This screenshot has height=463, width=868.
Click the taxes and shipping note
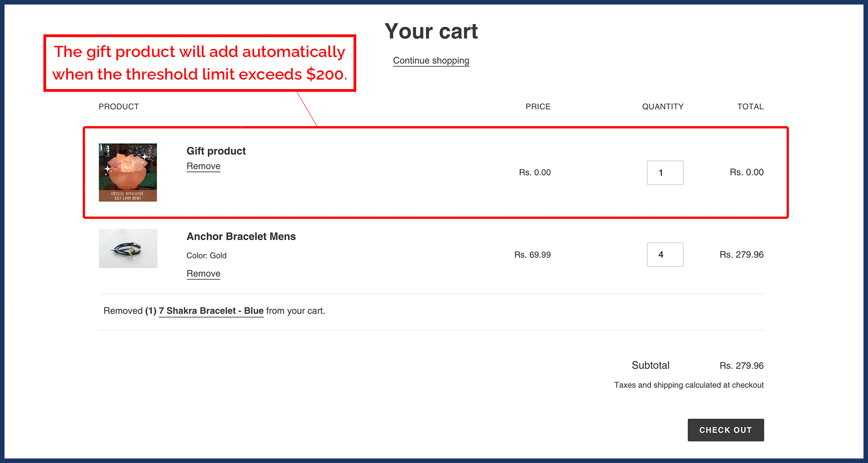click(689, 385)
